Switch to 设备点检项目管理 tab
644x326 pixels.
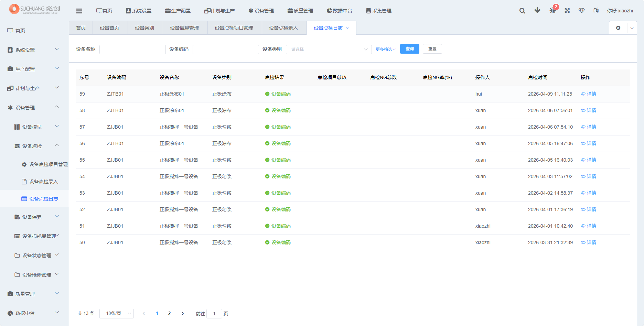click(x=234, y=28)
